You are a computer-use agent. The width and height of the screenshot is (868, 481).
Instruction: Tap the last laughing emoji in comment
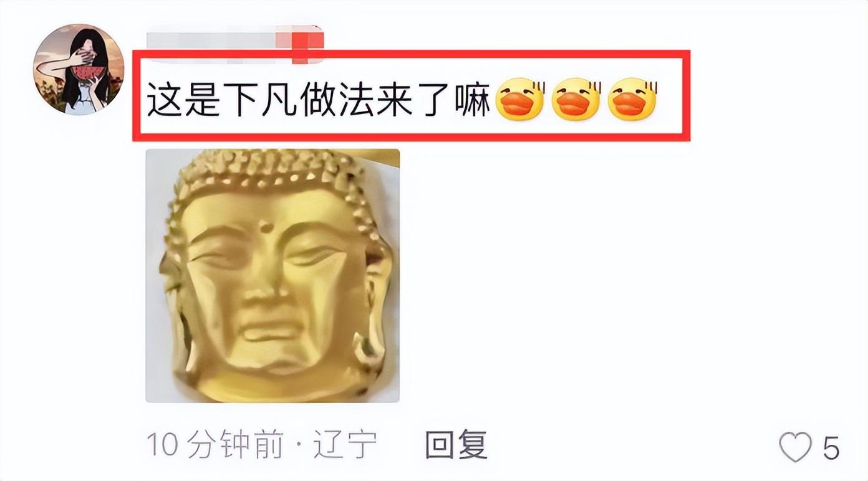[x=632, y=98]
